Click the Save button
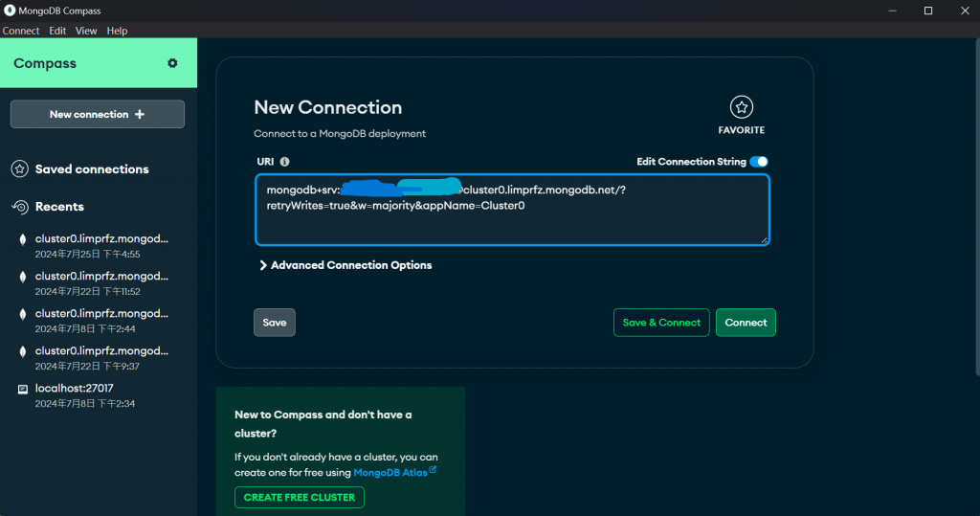Image resolution: width=980 pixels, height=516 pixels. 275,322
